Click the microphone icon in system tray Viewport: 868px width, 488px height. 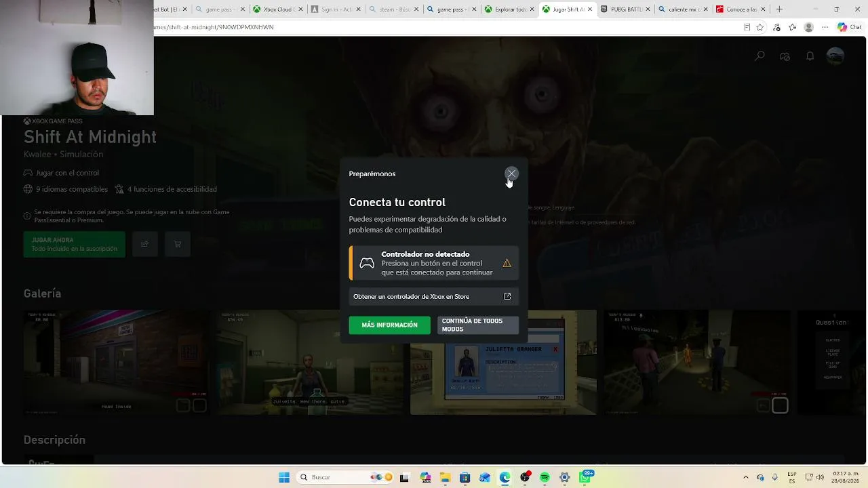click(x=774, y=477)
